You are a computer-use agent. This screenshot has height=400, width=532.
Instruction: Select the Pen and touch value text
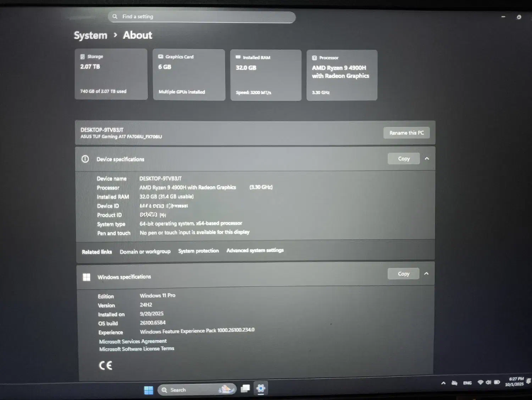[x=195, y=232]
